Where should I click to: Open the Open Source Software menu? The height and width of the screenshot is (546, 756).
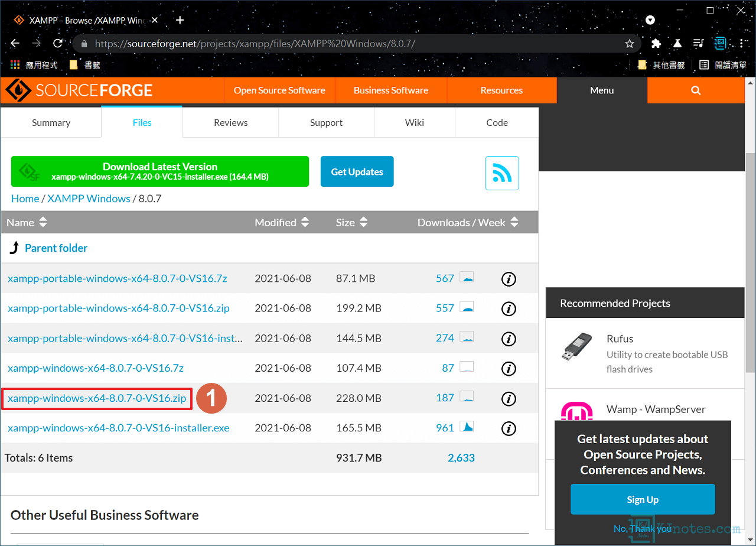pos(279,90)
